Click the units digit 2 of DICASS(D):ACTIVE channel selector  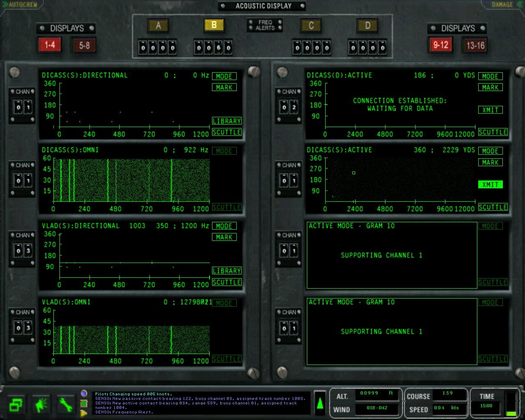click(294, 107)
